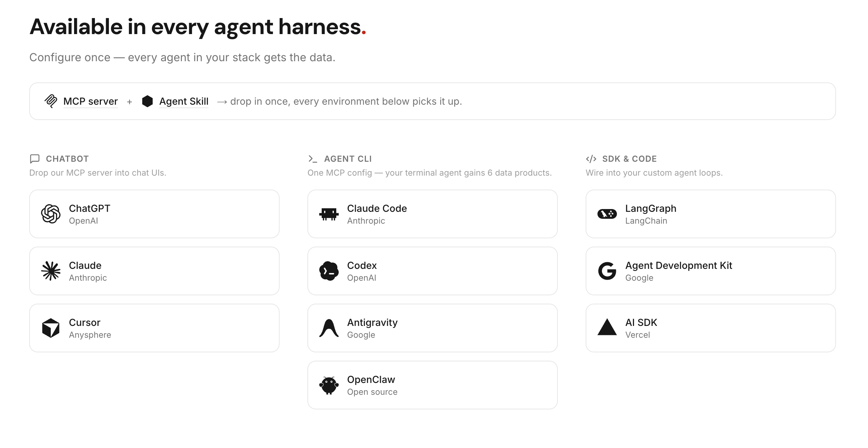The image size is (868, 448).
Task: Click the OpenClaw creature icon
Action: [x=329, y=385]
